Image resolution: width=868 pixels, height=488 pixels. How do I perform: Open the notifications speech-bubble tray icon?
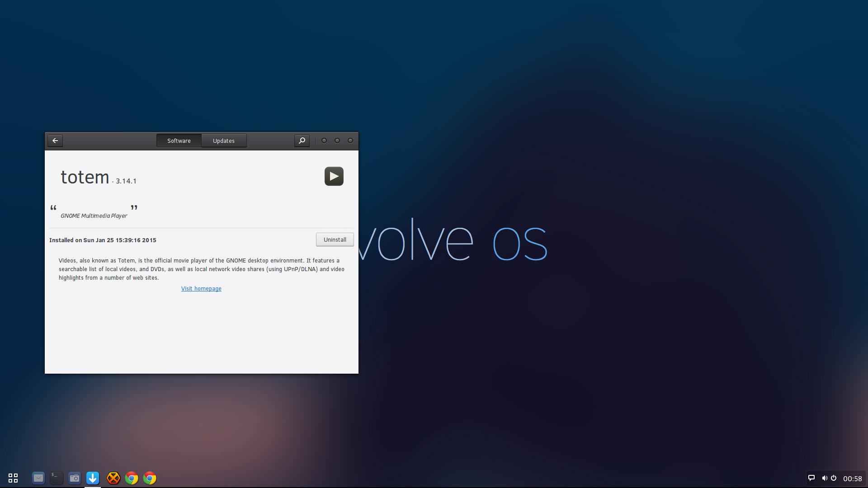(x=811, y=478)
